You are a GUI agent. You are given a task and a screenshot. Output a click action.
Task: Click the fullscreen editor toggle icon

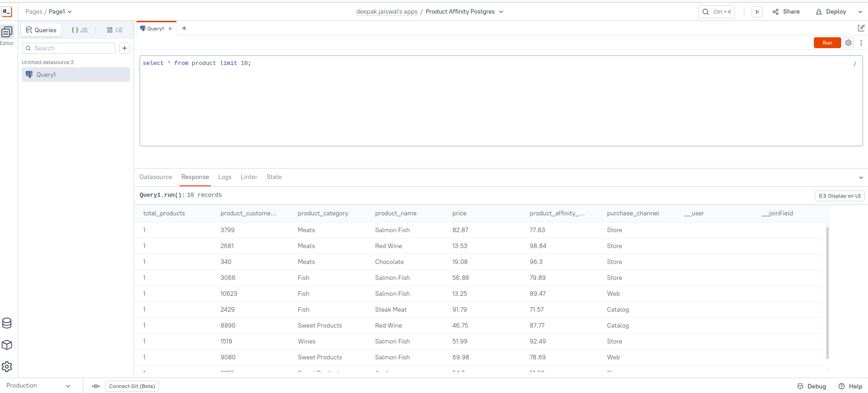click(861, 28)
